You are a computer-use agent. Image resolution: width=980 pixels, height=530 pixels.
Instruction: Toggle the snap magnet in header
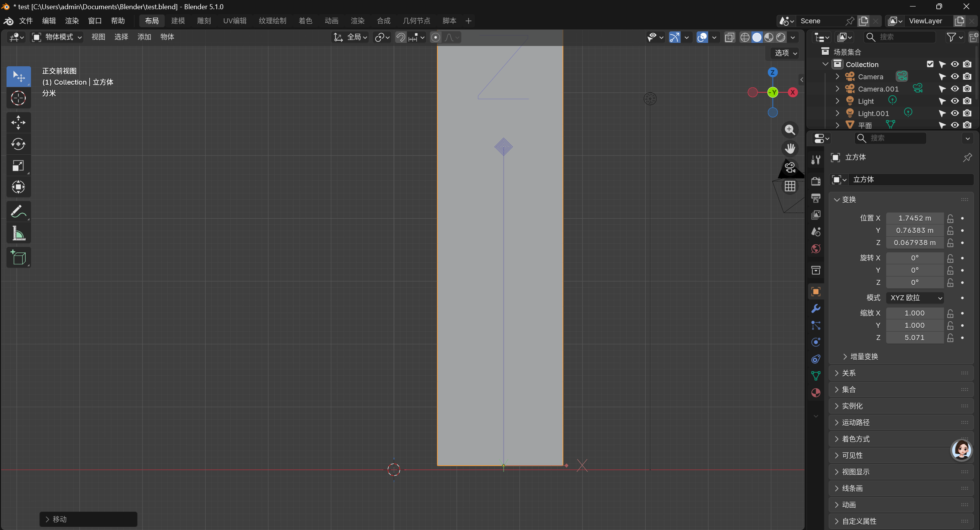tap(401, 37)
